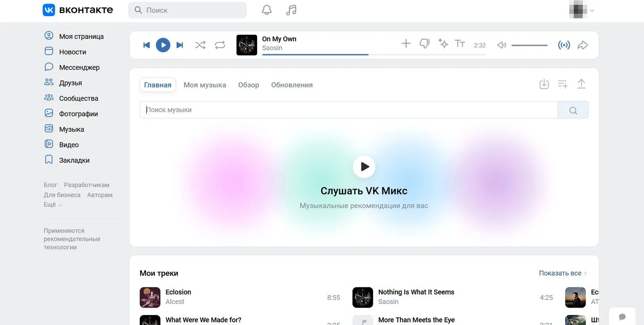Toggle repeat mode
644x325 pixels.
pyautogui.click(x=220, y=45)
